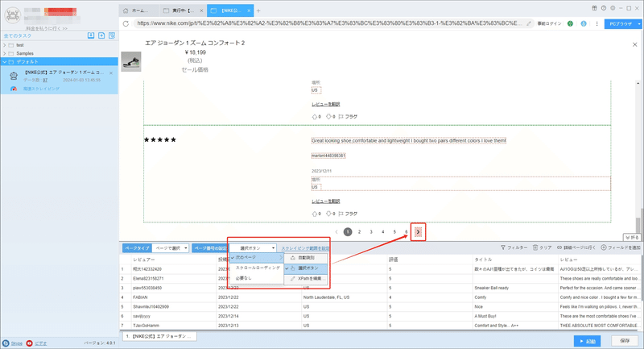
Task: Click the Skype link icon at bottom left
Action: point(6,343)
